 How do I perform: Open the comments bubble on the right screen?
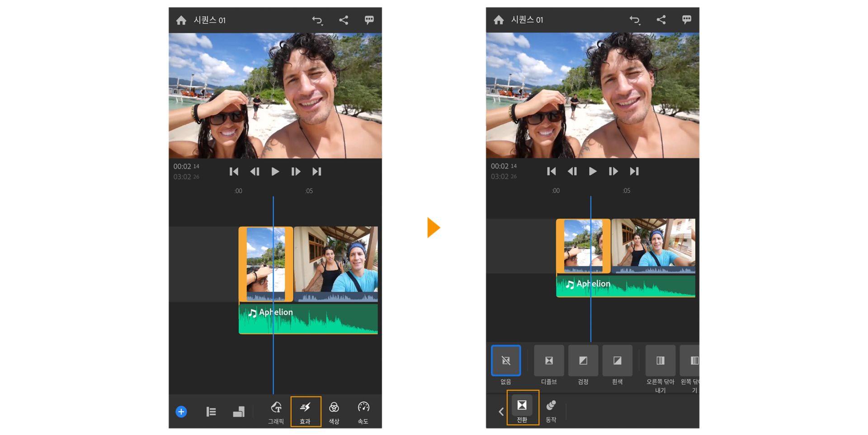[687, 19]
